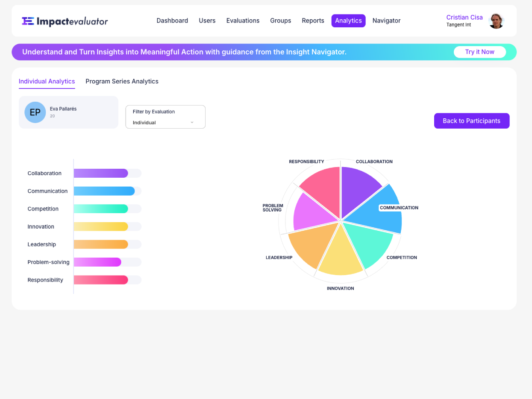Navigate to Groups
Screen dimensions: 532x399
click(280, 21)
